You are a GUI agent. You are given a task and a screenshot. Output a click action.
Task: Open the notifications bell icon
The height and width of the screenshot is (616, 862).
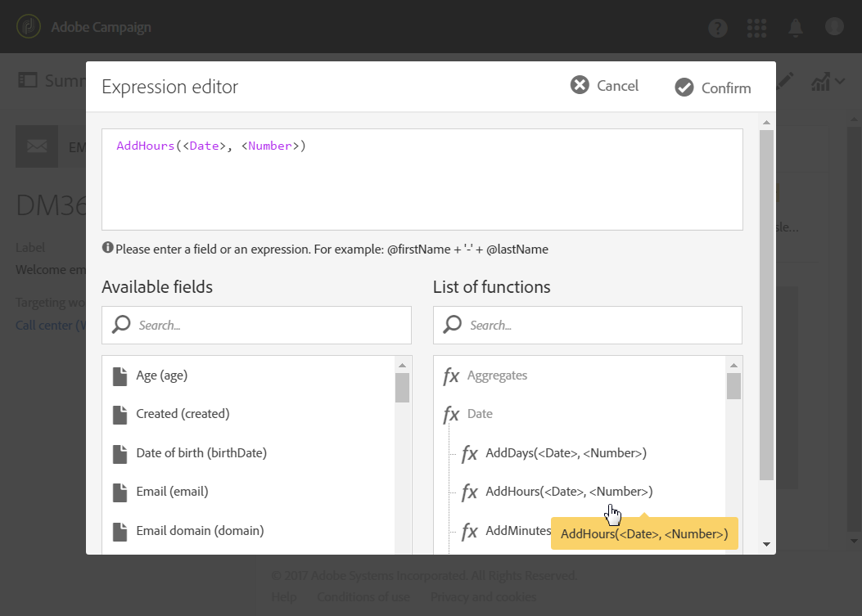coord(796,28)
